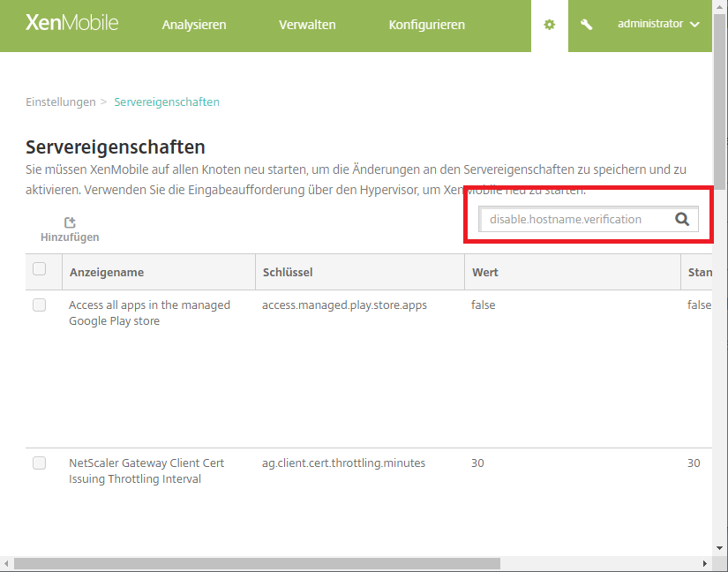Open the Analysieren tab
728x572 pixels.
[194, 25]
